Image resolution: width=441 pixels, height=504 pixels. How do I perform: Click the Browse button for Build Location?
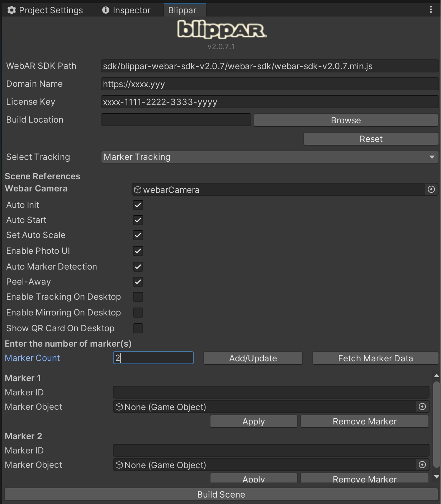346,120
